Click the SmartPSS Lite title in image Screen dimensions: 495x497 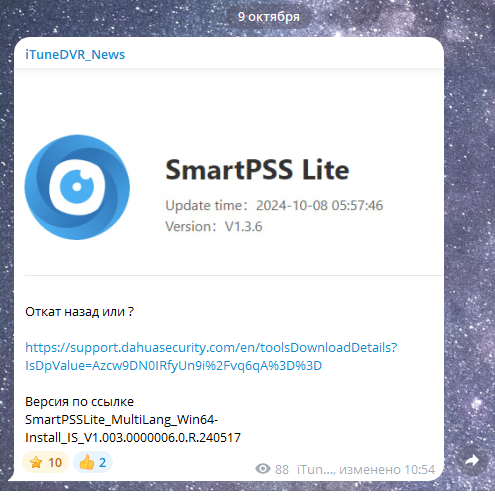tap(257, 170)
